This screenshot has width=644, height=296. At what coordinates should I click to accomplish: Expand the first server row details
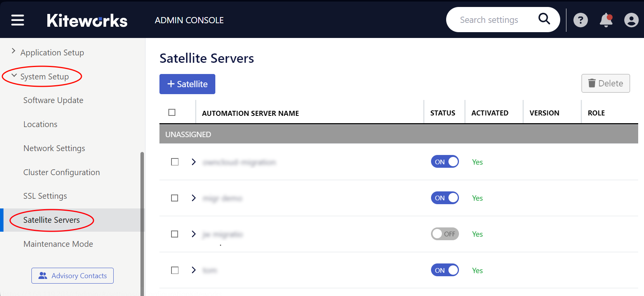click(194, 162)
